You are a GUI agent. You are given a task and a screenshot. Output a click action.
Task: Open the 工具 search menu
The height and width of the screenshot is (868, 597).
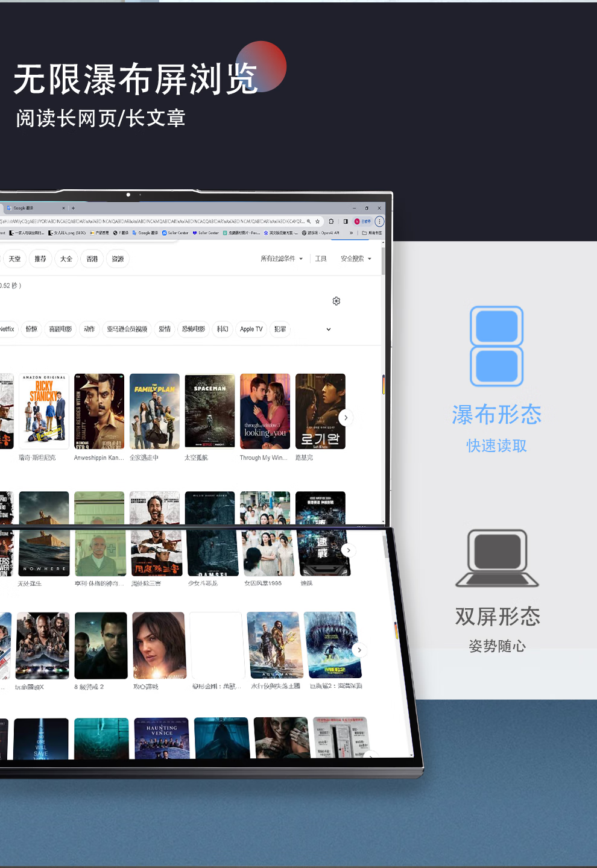click(321, 259)
